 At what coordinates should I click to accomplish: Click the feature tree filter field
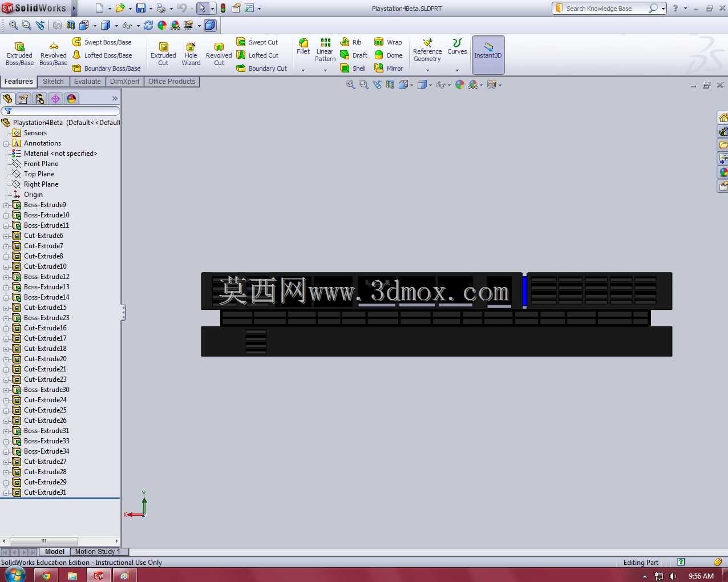coord(60,111)
